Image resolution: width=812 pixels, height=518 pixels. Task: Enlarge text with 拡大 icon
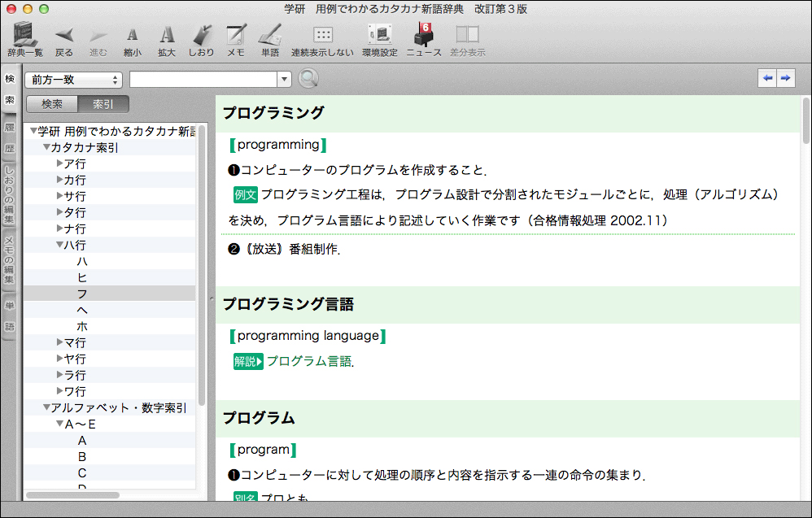[166, 41]
